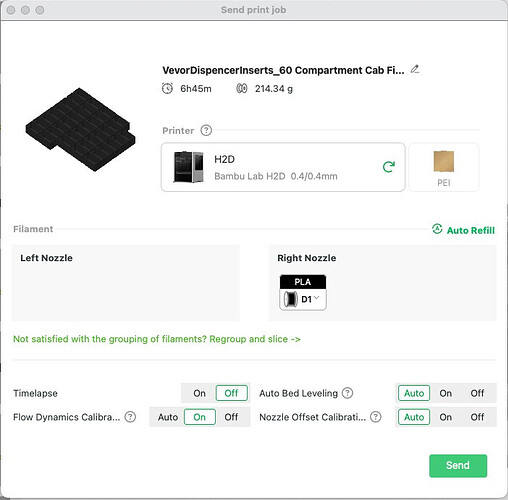This screenshot has width=508, height=500.
Task: Click the Send button
Action: (458, 465)
